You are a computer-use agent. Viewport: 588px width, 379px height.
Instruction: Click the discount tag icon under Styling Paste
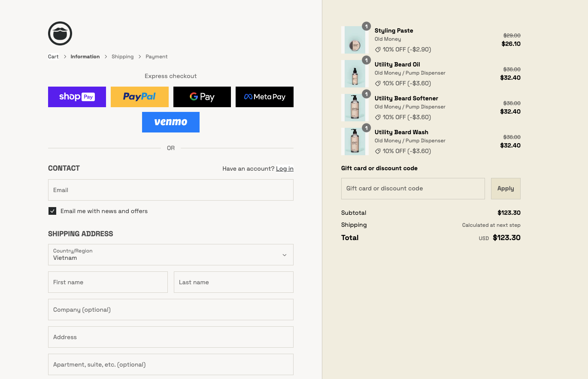coord(378,49)
